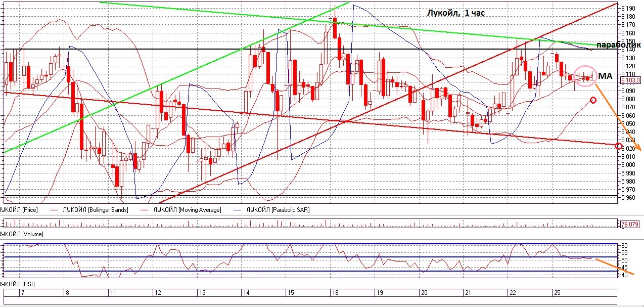Click the RSI scale value 55
This screenshot has width=644, height=307.
pyautogui.click(x=624, y=253)
